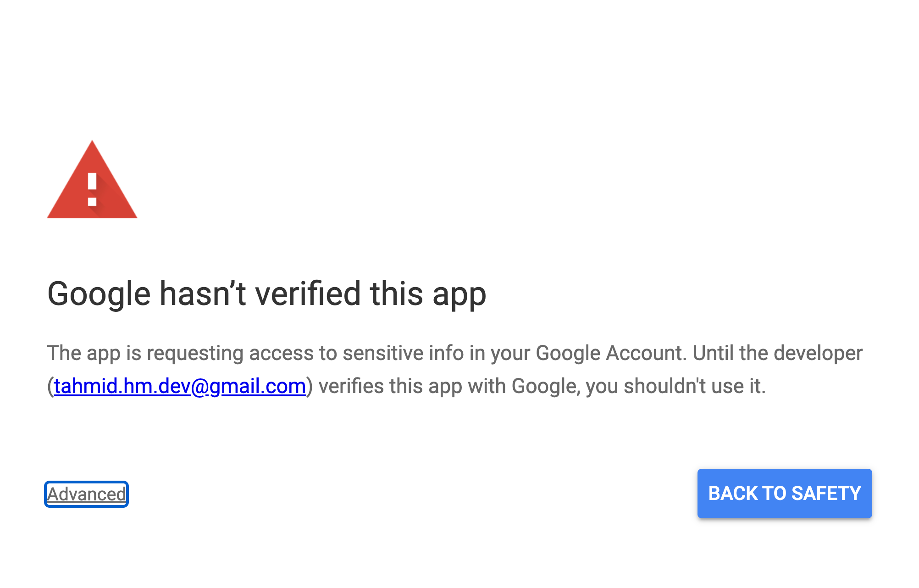Click the white exclamation mark in triangle
The image size is (919, 588).
(x=92, y=189)
